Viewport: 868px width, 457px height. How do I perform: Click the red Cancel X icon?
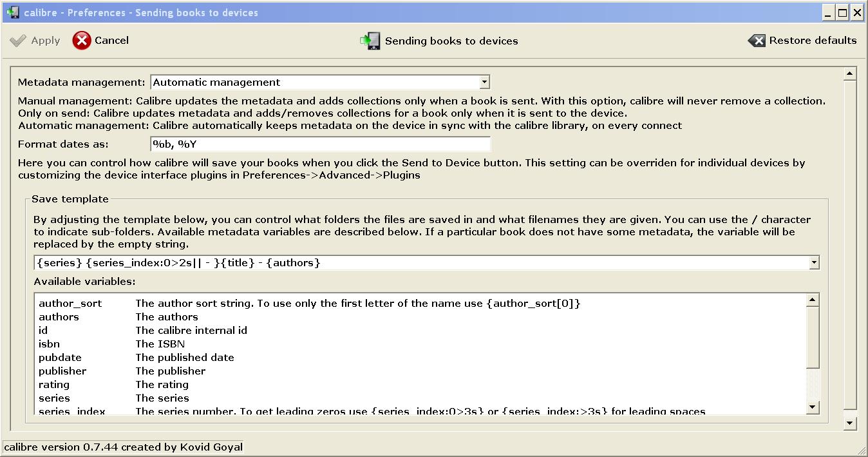82,41
